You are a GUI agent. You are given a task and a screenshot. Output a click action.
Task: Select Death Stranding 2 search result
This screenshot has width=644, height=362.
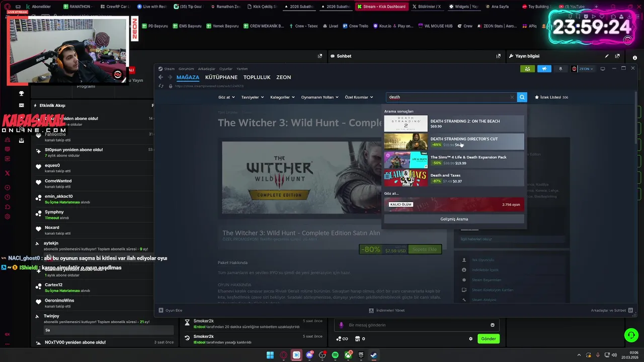pyautogui.click(x=454, y=124)
